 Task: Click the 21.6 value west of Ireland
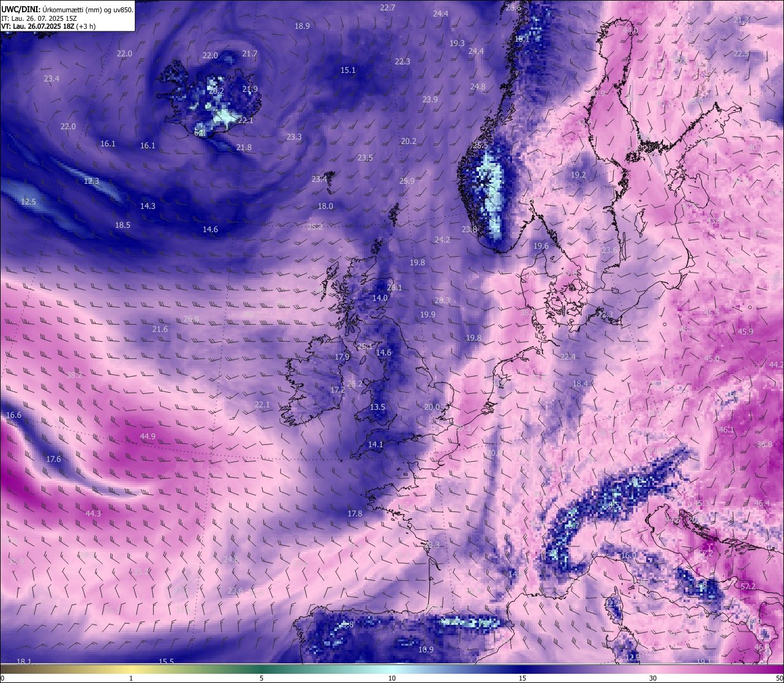click(x=160, y=329)
